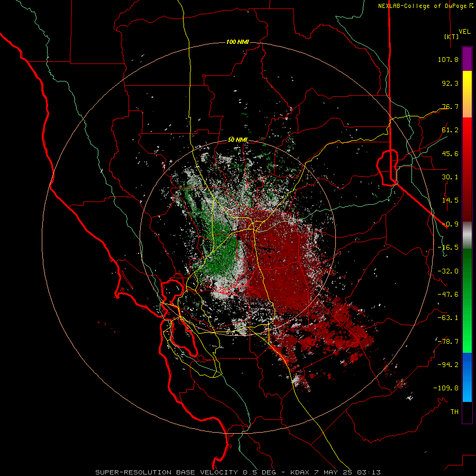The height and width of the screenshot is (476, 476).
Task: Click the 107.8 scale value
Action: coord(448,59)
